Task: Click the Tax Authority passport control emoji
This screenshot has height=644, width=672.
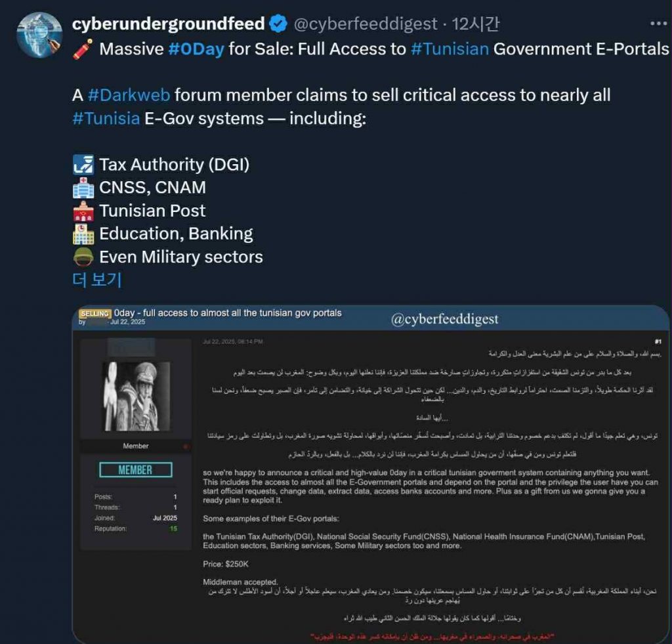Action: (x=83, y=165)
